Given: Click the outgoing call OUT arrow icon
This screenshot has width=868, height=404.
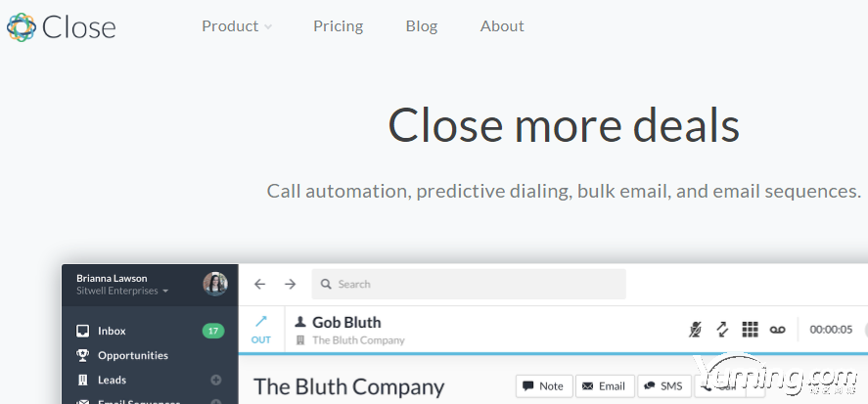Looking at the screenshot, I should 261,321.
